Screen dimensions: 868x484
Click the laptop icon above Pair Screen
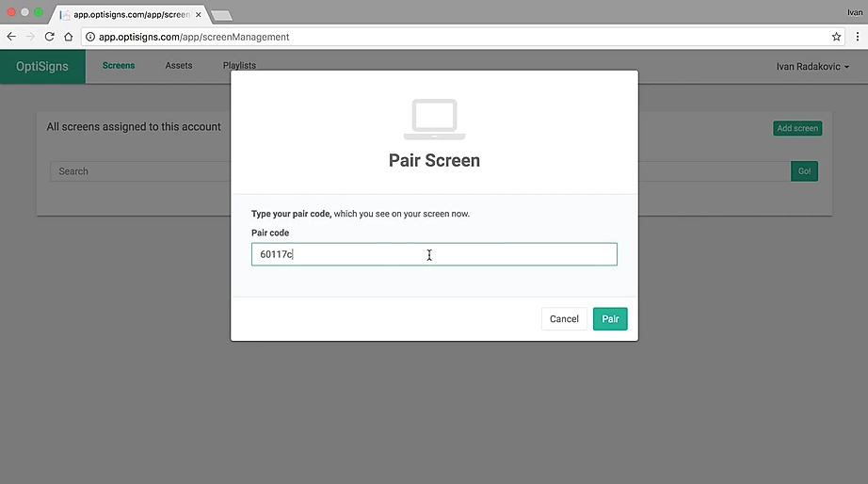pos(434,120)
